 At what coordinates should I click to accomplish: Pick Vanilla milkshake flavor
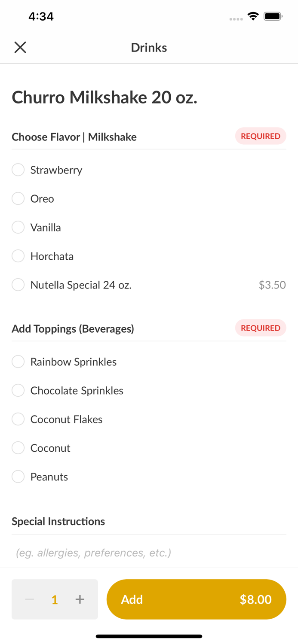click(x=18, y=228)
